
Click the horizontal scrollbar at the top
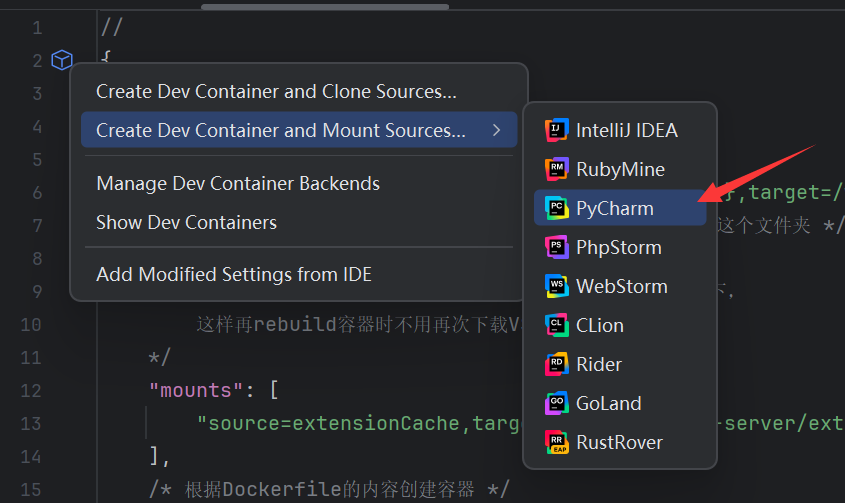click(325, 6)
